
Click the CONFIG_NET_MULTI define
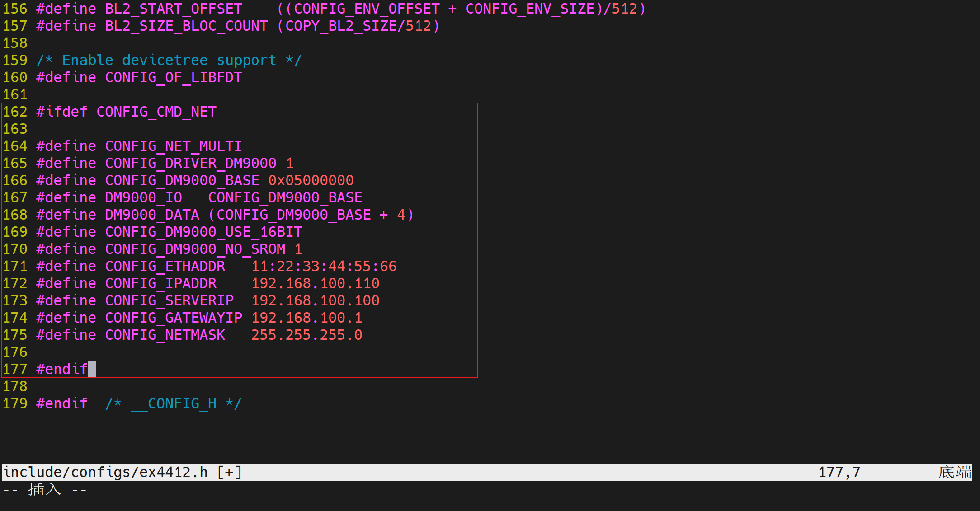coord(173,146)
